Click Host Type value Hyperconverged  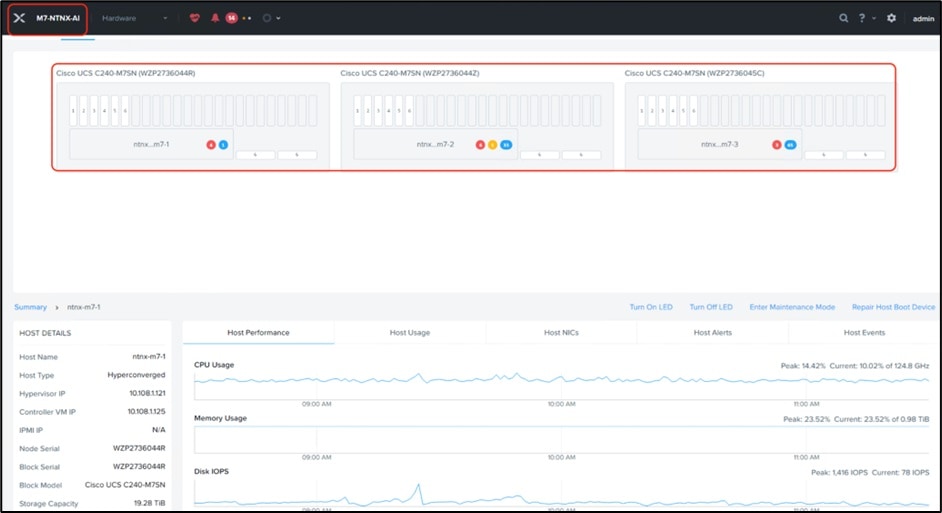(136, 375)
